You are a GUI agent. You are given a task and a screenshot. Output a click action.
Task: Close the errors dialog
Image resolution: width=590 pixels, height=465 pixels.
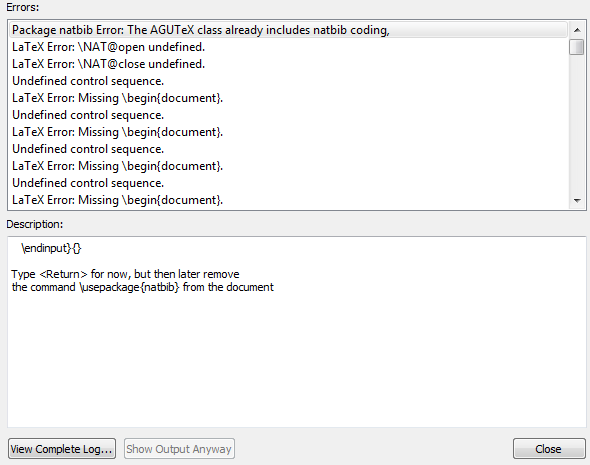tap(549, 448)
